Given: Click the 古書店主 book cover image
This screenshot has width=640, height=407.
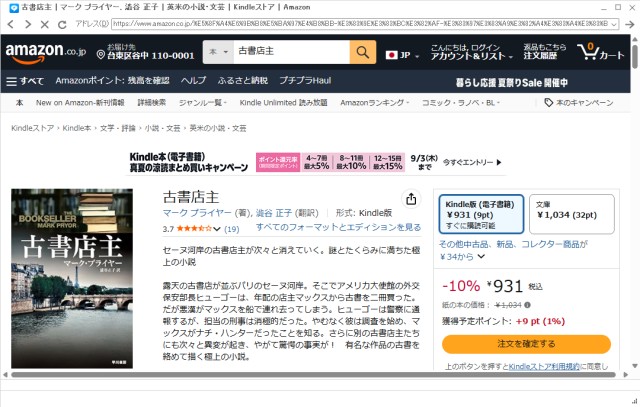Looking at the screenshot, I should [x=72, y=278].
